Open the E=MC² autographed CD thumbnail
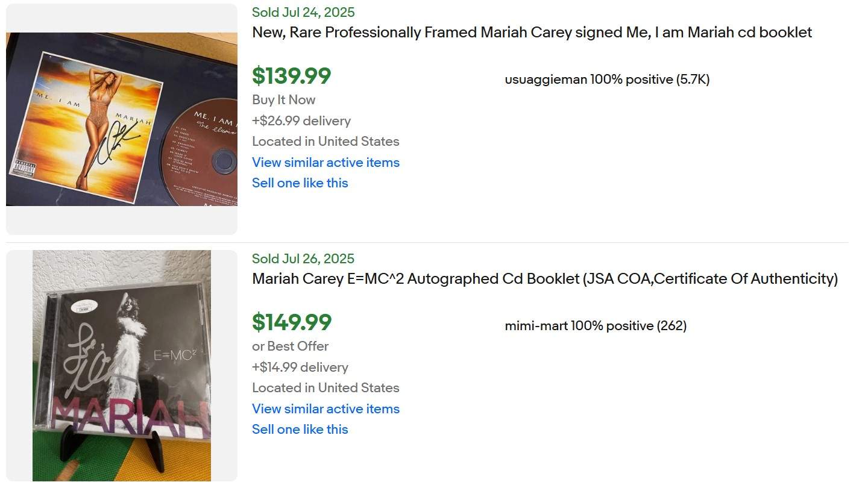The height and width of the screenshot is (488, 868). pyautogui.click(x=122, y=366)
